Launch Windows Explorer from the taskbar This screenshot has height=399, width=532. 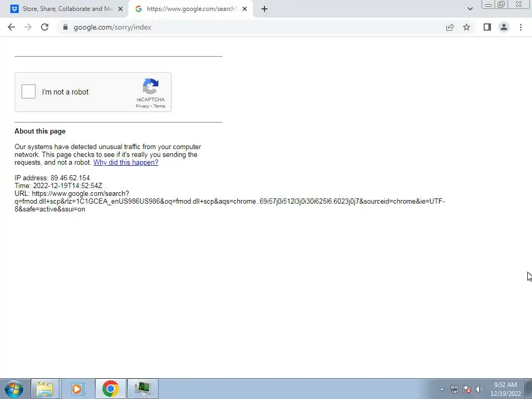click(45, 389)
